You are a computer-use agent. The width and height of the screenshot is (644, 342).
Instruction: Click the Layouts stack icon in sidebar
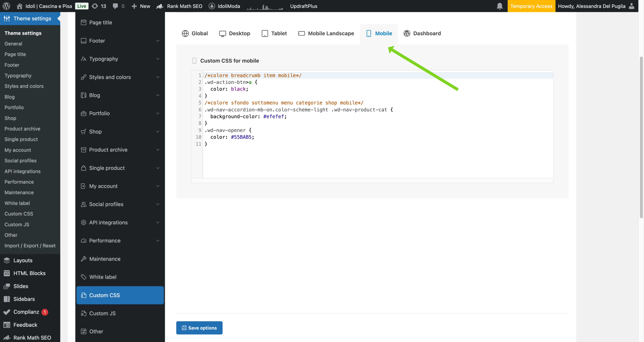[x=7, y=260]
